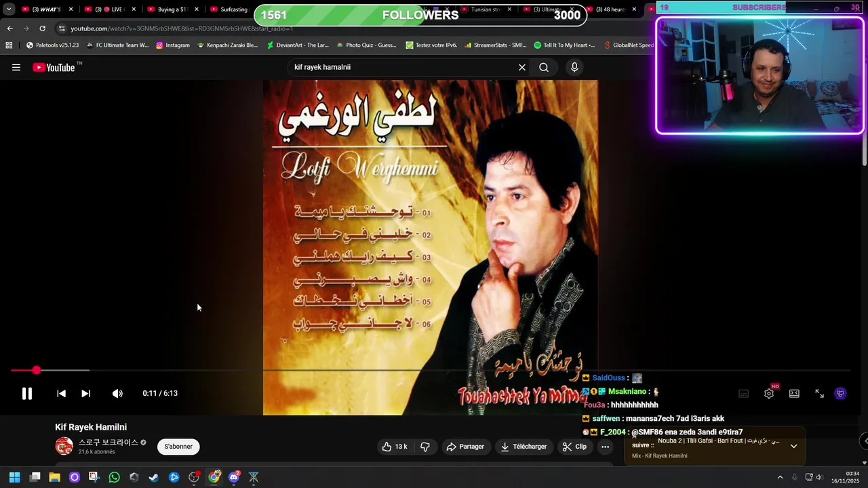The height and width of the screenshot is (488, 868).
Task: Skip to the next video
Action: (85, 393)
